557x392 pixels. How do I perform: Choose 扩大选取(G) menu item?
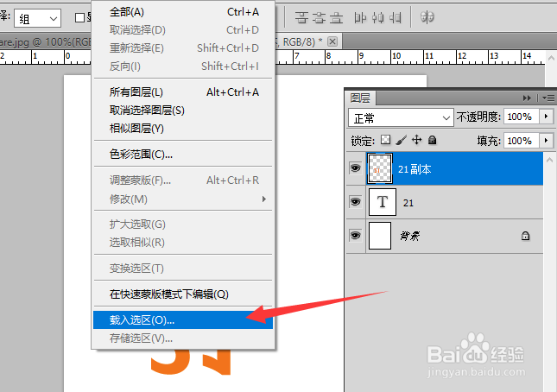pyautogui.click(x=183, y=224)
